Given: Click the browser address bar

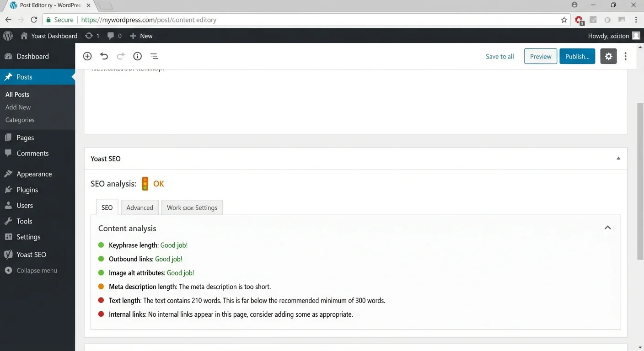Looking at the screenshot, I should [x=306, y=20].
